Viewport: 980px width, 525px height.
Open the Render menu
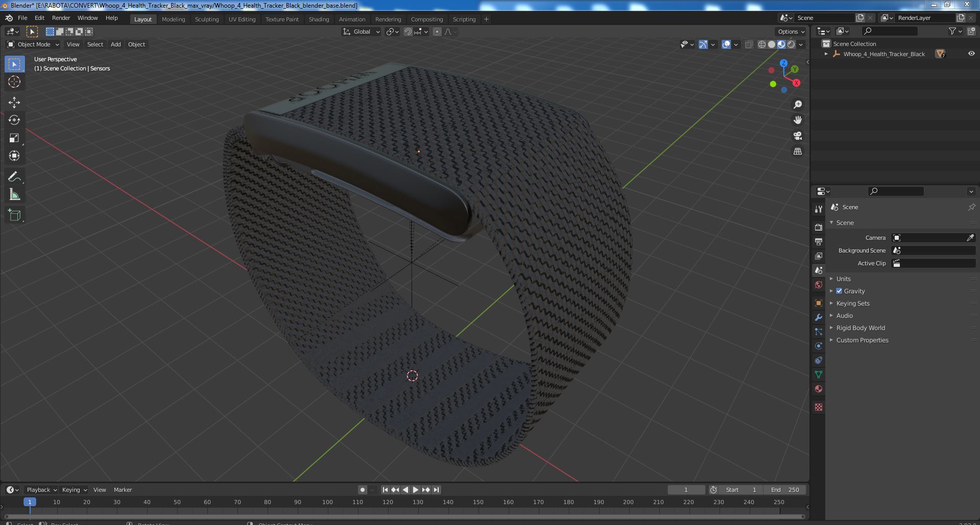coord(61,18)
